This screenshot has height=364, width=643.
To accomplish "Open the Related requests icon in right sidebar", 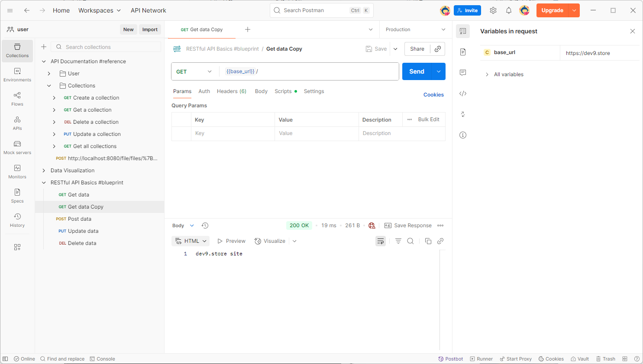I will click(463, 114).
